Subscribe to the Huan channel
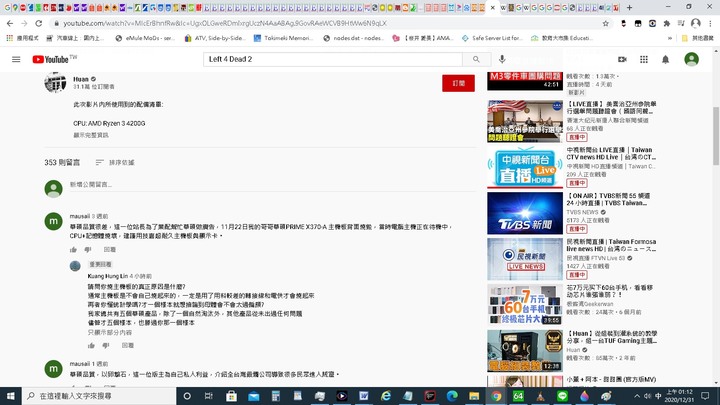 tap(458, 83)
